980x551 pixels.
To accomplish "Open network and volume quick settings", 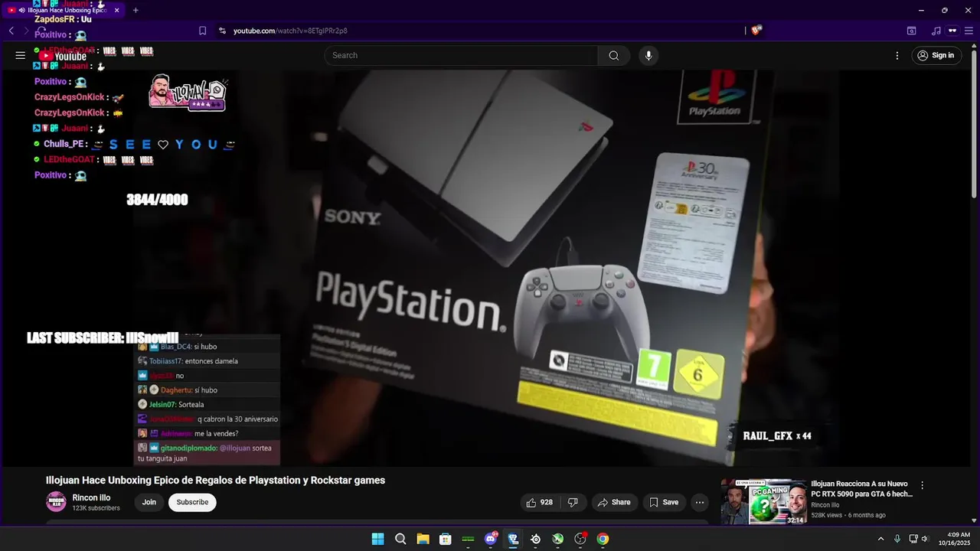I will tap(919, 539).
